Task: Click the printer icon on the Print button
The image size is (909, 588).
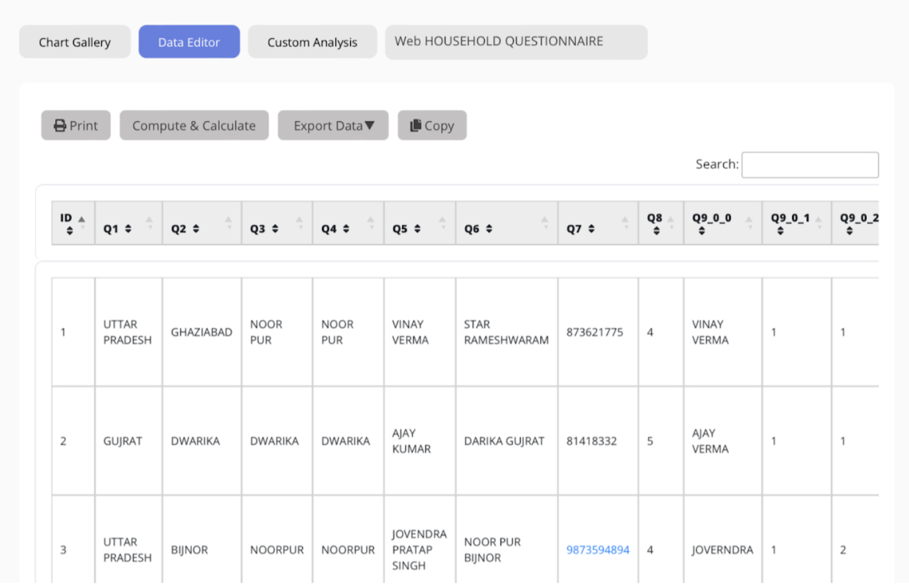Action: [x=60, y=125]
